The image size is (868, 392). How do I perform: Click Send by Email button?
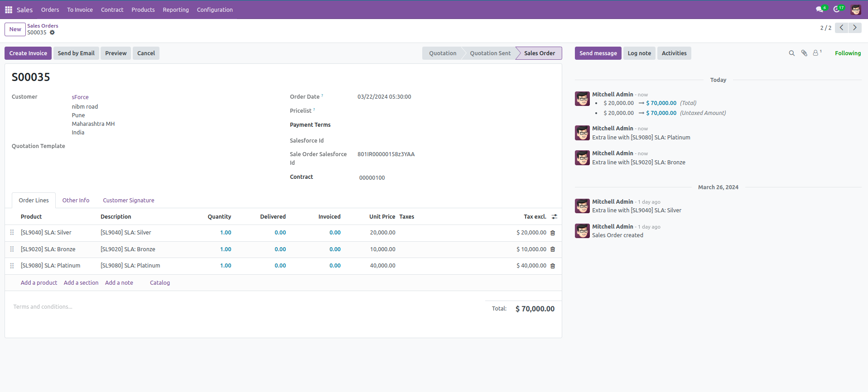(x=76, y=53)
